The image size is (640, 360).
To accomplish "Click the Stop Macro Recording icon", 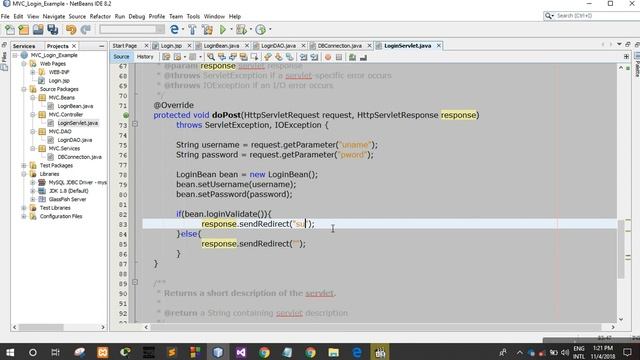I will [x=339, y=57].
